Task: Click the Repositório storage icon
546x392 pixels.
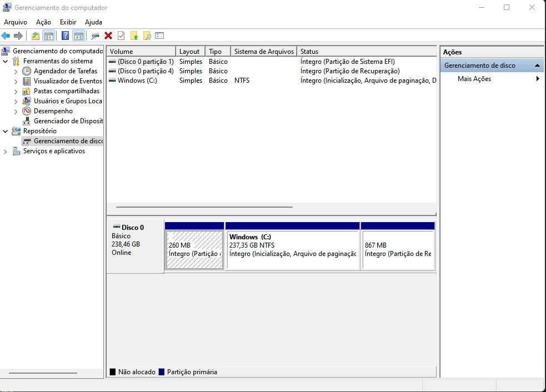Action: point(16,131)
